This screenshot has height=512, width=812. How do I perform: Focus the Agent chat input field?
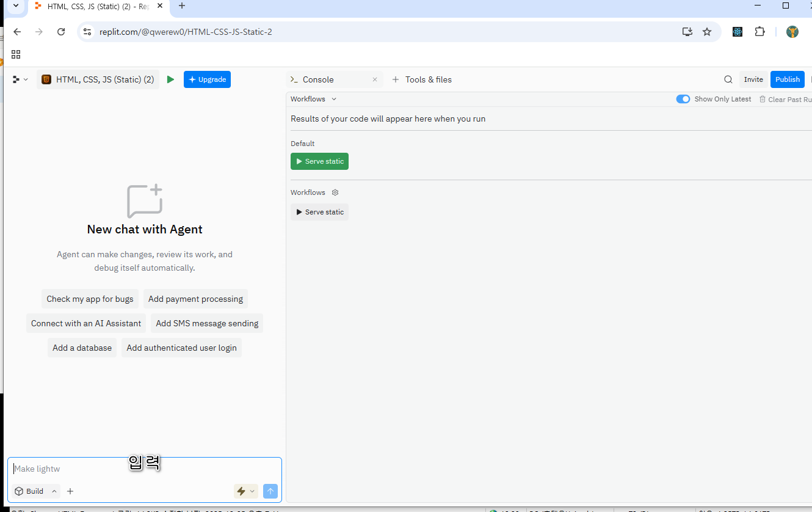click(144, 469)
